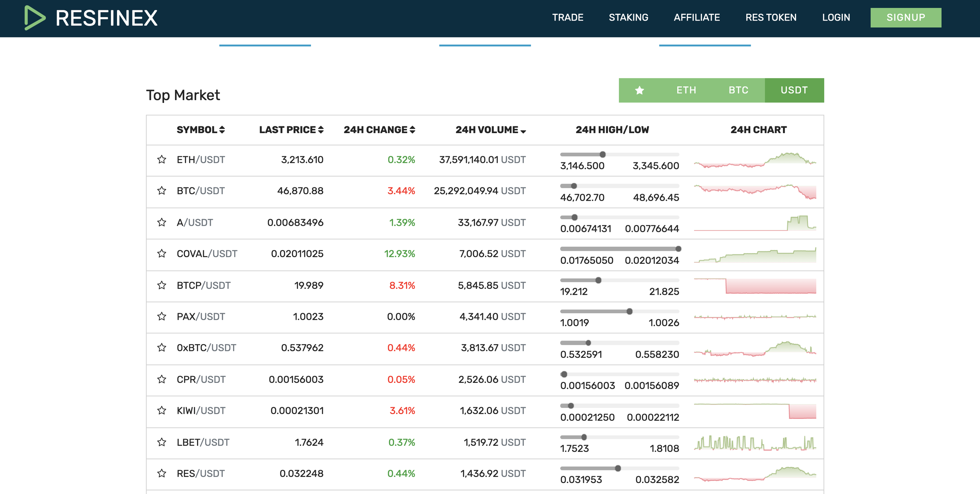Mark PAX/USDT as favorite
Viewport: 980px width, 494px height.
point(162,316)
